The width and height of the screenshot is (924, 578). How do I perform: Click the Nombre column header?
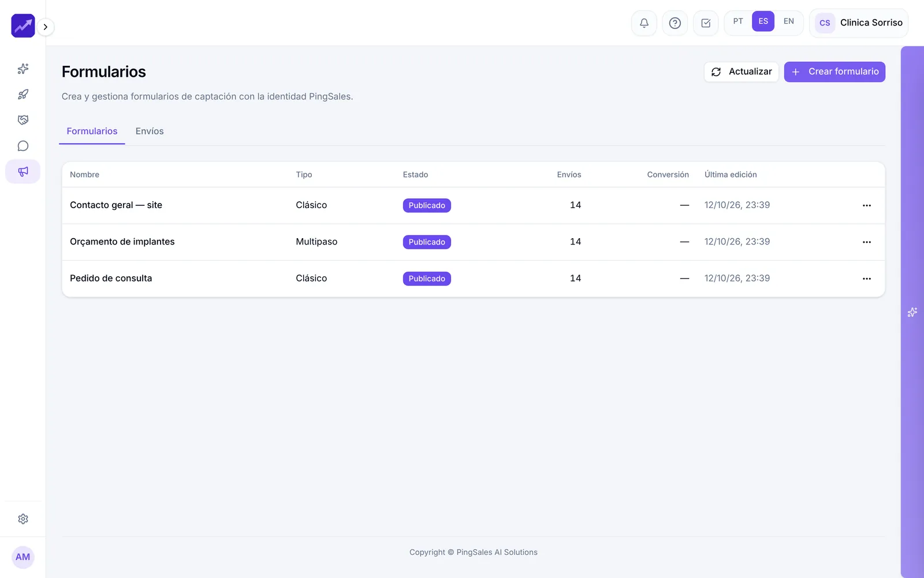pyautogui.click(x=84, y=175)
